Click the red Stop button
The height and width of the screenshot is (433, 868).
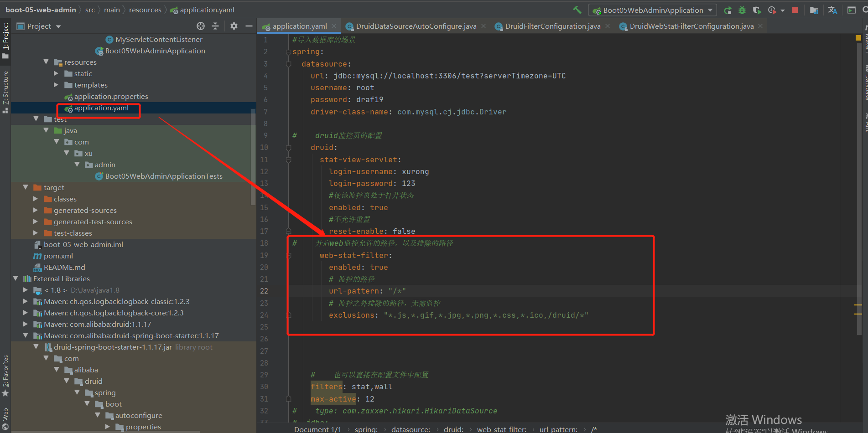coord(795,10)
